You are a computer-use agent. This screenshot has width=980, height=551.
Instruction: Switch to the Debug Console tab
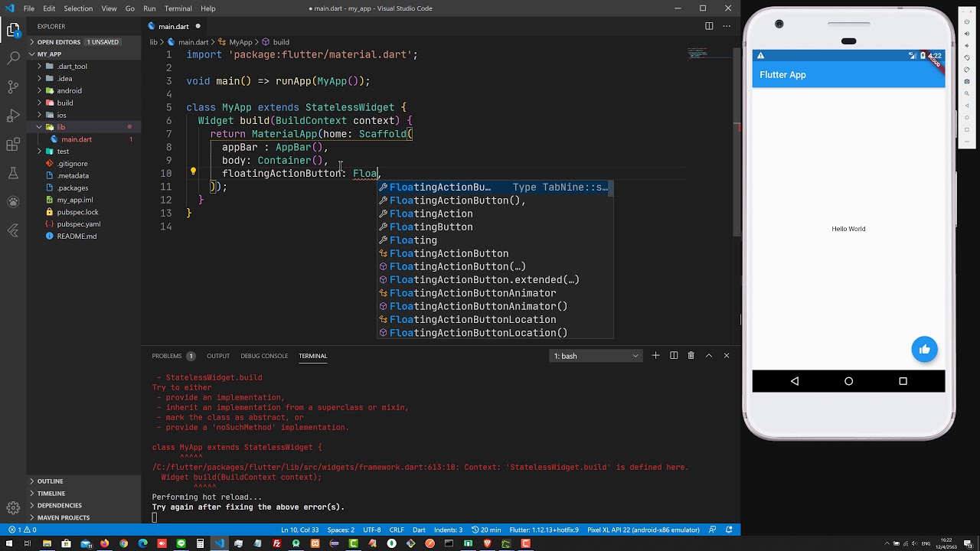point(264,356)
